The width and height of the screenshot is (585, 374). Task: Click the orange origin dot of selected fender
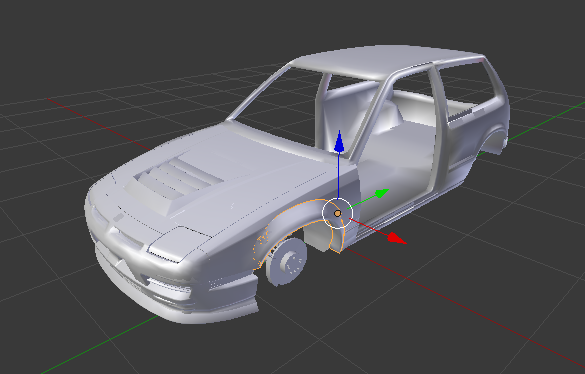coord(337,213)
